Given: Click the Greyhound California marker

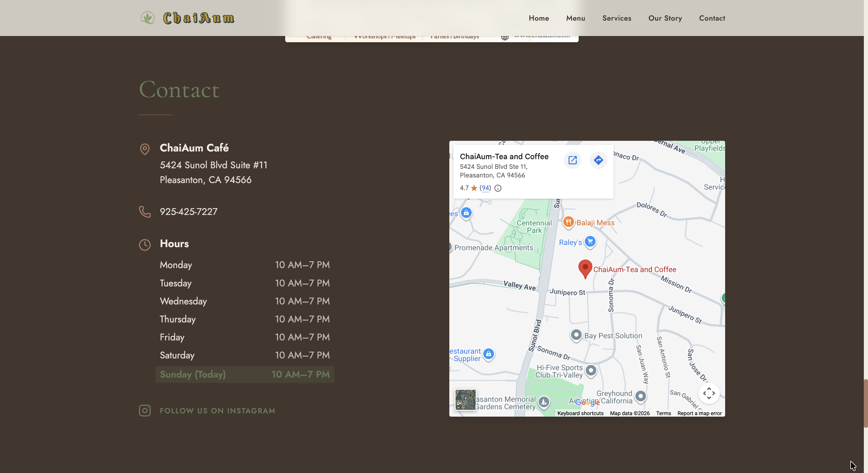Looking at the screenshot, I should pyautogui.click(x=641, y=397).
